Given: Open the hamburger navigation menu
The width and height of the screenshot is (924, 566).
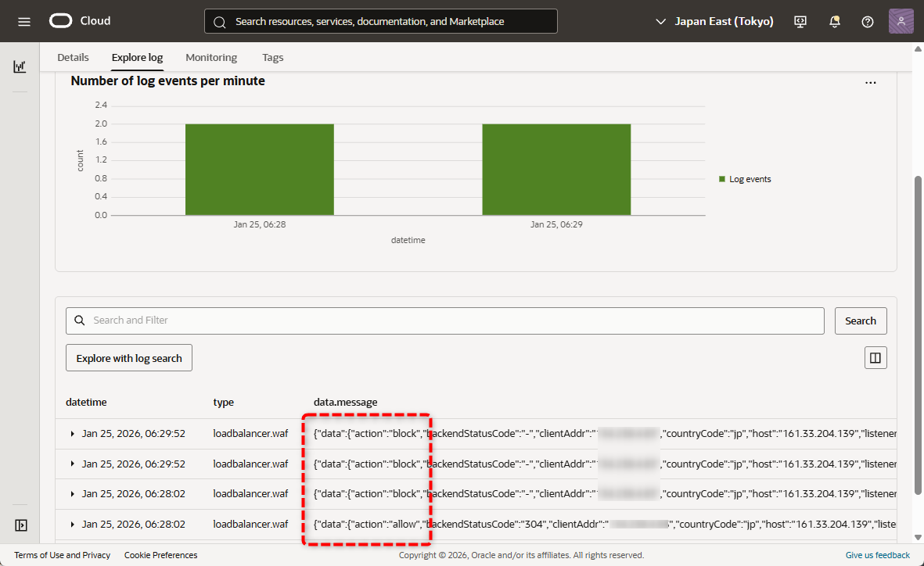Looking at the screenshot, I should [24, 21].
